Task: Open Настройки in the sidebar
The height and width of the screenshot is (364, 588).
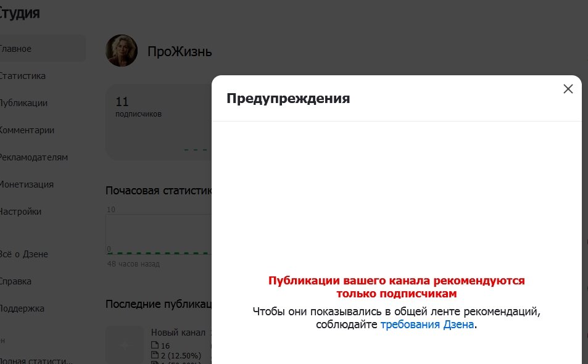Action: coord(20,212)
